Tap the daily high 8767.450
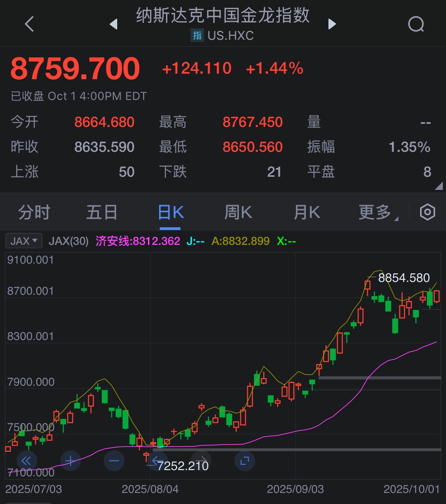 (x=253, y=122)
